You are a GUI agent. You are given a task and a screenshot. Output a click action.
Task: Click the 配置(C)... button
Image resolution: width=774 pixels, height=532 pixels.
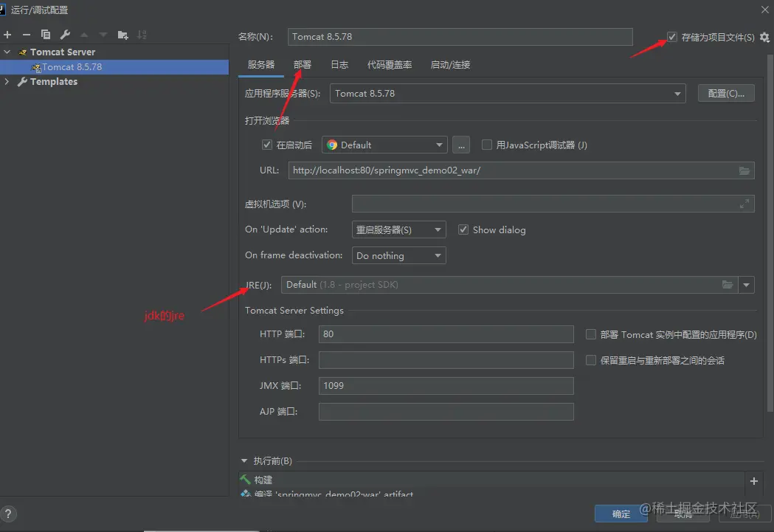click(725, 93)
